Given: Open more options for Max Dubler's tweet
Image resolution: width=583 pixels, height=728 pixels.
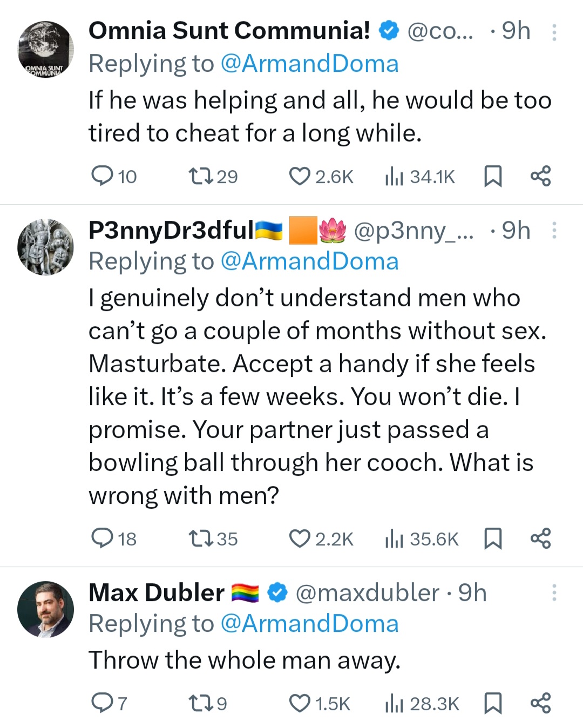Looking at the screenshot, I should point(554,593).
